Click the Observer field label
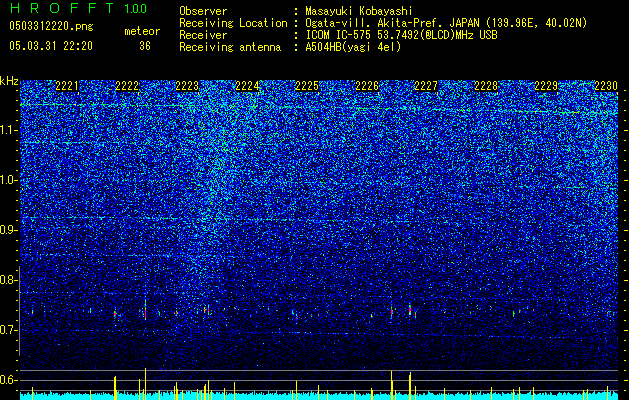The width and height of the screenshot is (629, 400). 203,11
